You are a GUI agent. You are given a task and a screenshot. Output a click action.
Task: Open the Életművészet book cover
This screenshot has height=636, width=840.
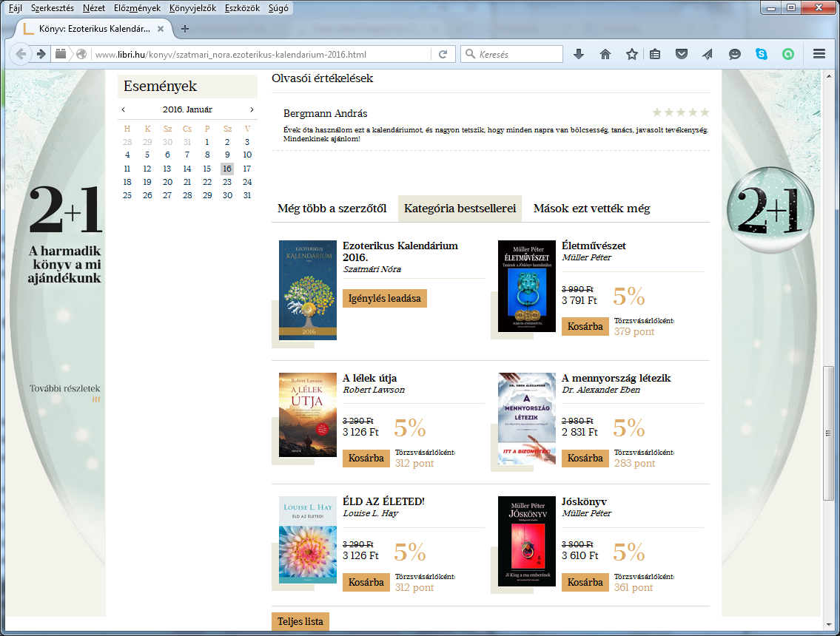click(527, 286)
